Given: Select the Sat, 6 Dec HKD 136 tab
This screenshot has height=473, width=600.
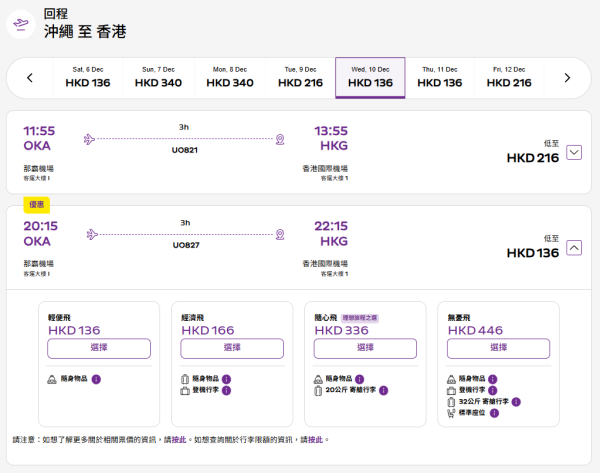Looking at the screenshot, I should point(89,78).
